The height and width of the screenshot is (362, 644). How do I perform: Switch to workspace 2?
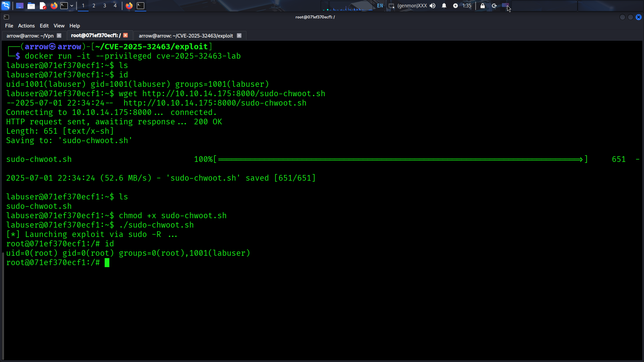(94, 6)
